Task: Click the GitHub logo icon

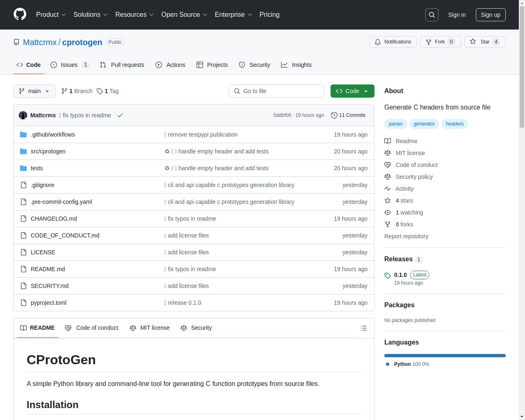Action: click(20, 14)
